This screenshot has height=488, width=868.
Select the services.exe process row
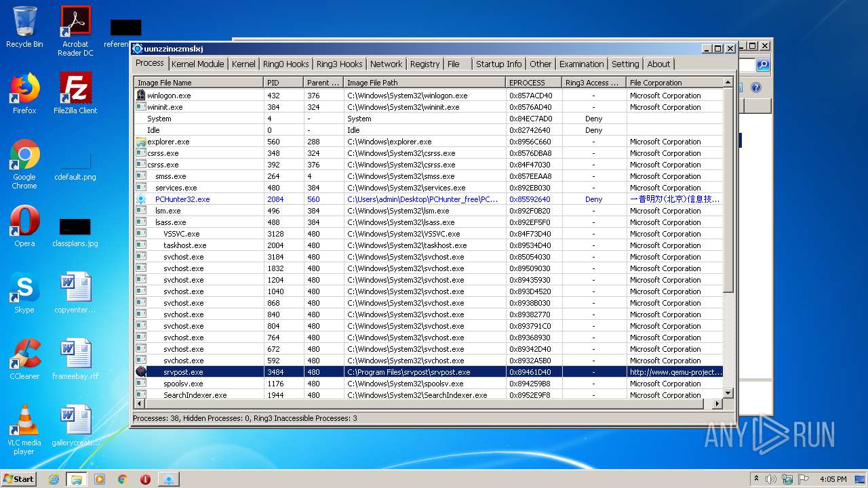[x=429, y=188]
